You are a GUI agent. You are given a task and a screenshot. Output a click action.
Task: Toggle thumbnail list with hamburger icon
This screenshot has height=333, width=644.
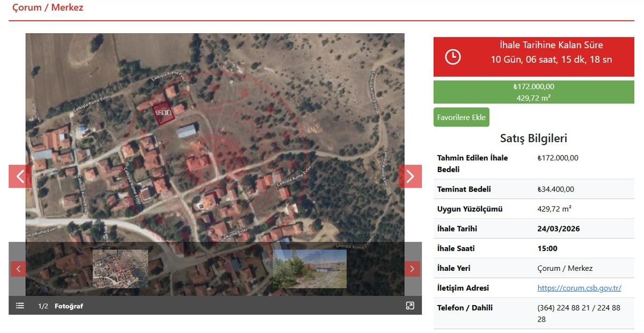click(x=20, y=306)
